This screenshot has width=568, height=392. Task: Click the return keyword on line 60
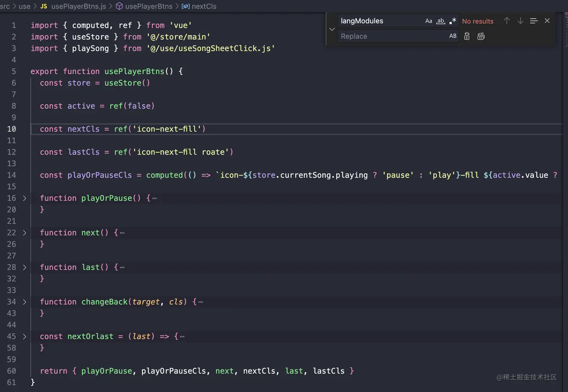coord(54,371)
